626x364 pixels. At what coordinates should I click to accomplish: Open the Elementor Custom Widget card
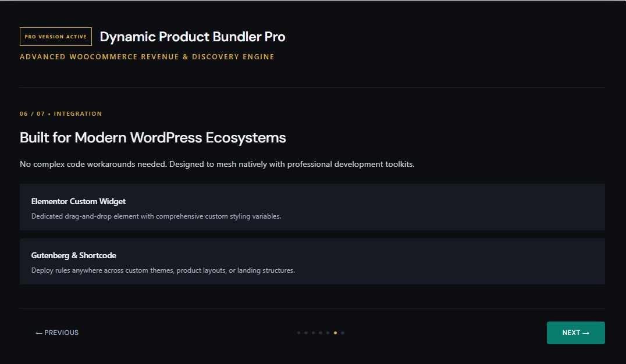click(x=312, y=207)
